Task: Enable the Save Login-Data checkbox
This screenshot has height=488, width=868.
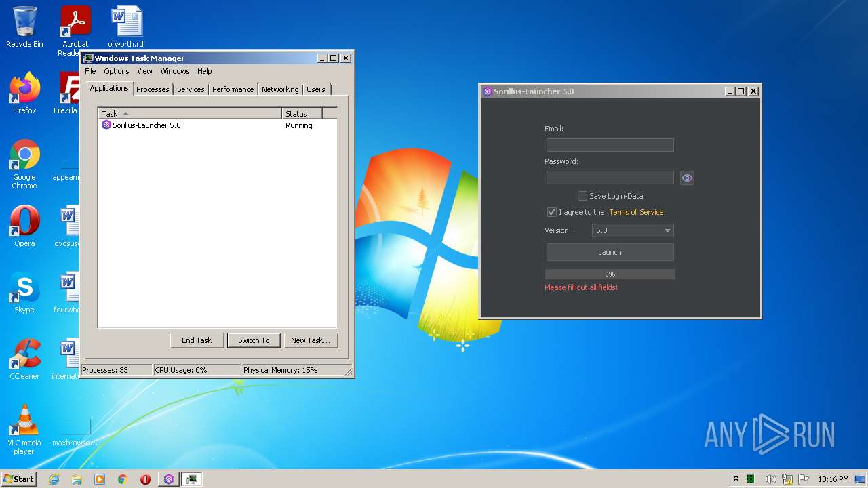Action: point(582,196)
